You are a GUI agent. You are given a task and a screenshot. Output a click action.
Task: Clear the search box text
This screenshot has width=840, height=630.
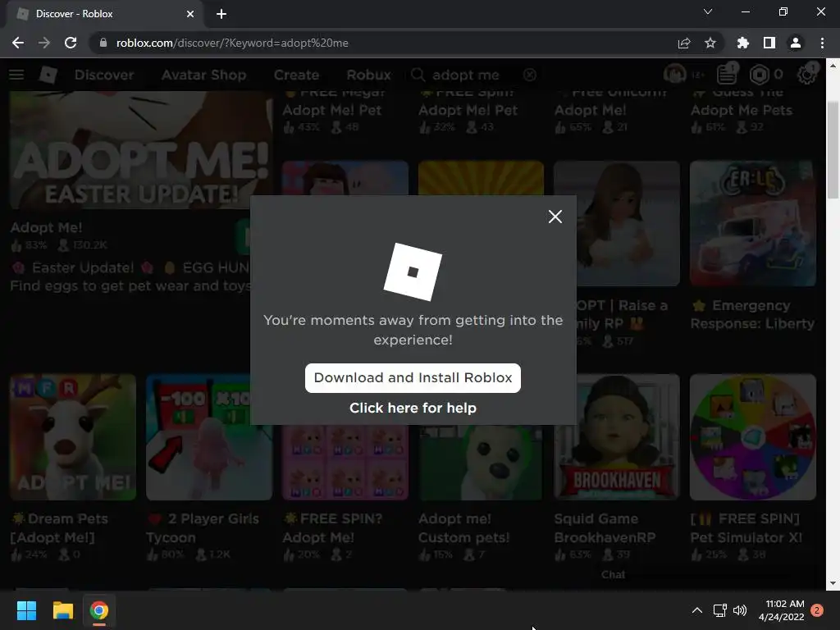pos(530,75)
